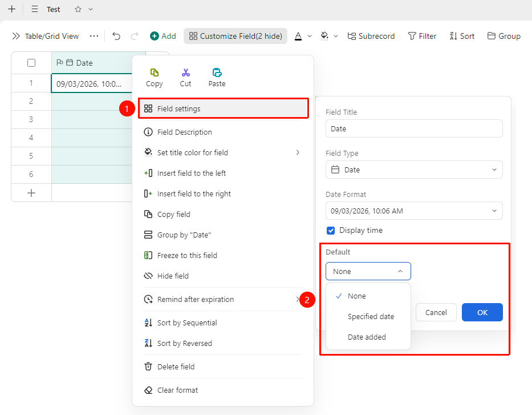Edit the Field Title input box

pos(414,128)
